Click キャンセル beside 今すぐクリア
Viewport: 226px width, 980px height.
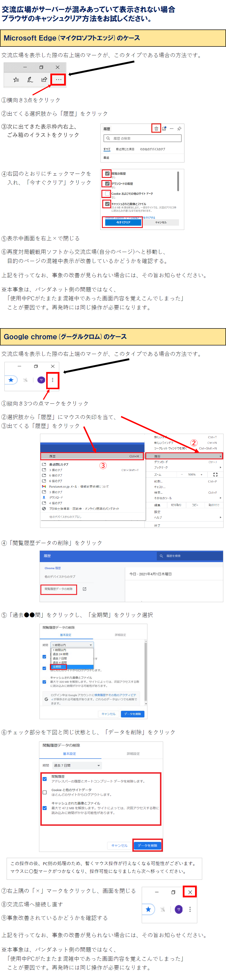point(161,223)
